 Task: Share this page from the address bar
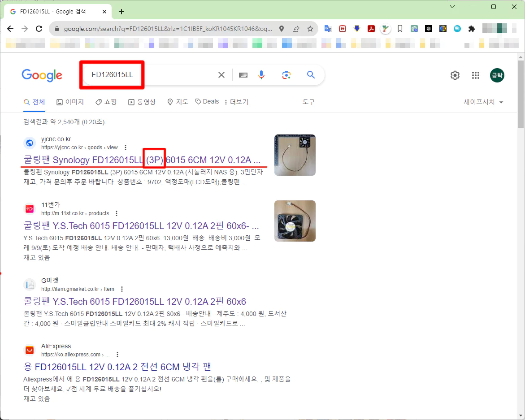point(296,29)
